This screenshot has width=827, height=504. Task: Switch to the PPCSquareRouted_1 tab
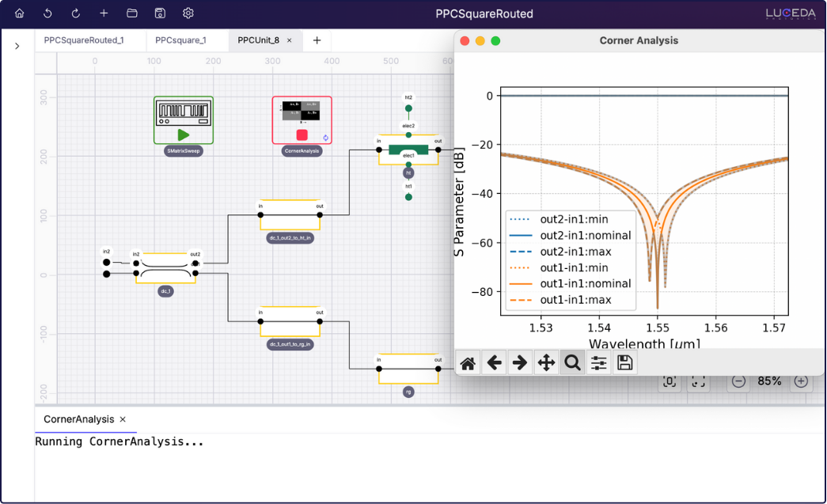click(83, 40)
